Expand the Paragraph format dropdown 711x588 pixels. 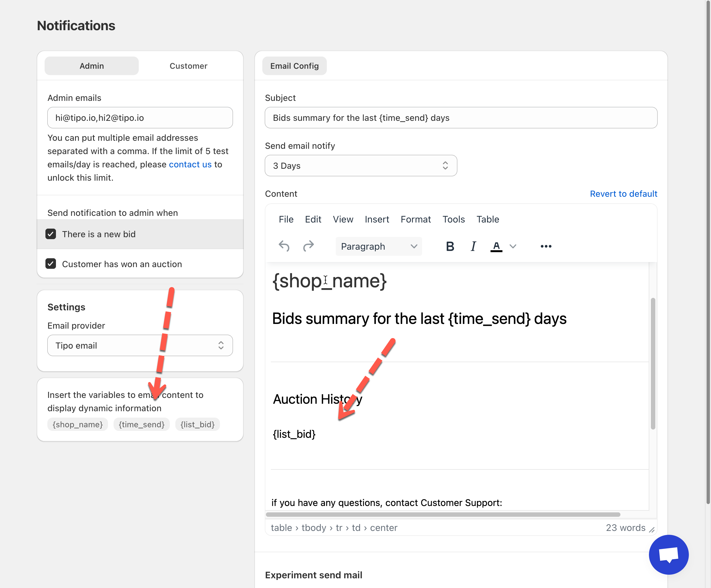click(x=379, y=246)
